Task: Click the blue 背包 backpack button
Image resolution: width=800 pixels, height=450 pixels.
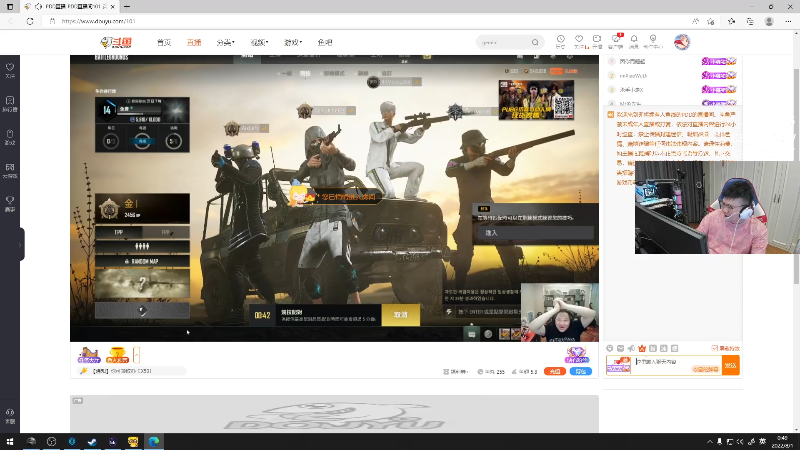Action: coord(581,371)
